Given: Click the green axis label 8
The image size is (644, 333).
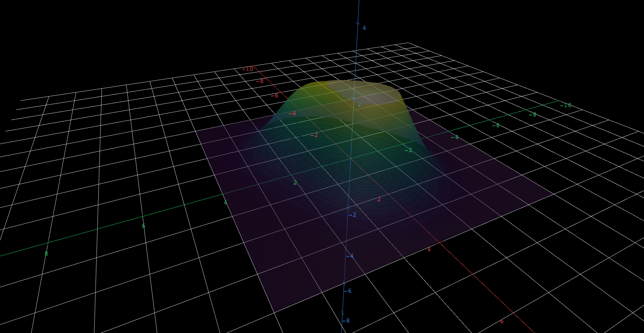Looking at the screenshot, I should pos(46,254).
